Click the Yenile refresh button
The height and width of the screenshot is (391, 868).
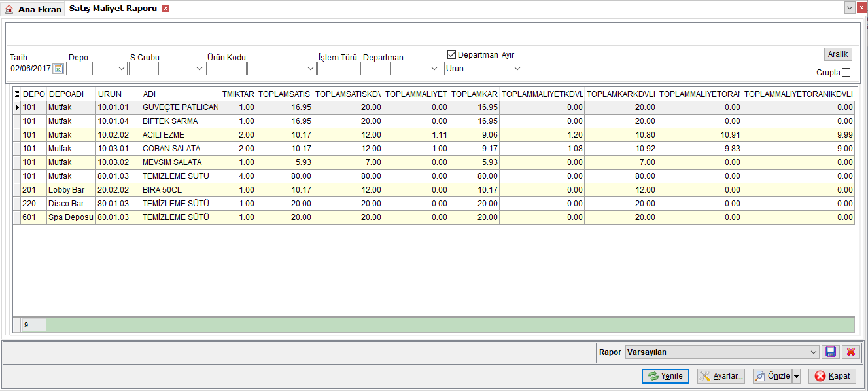[665, 376]
